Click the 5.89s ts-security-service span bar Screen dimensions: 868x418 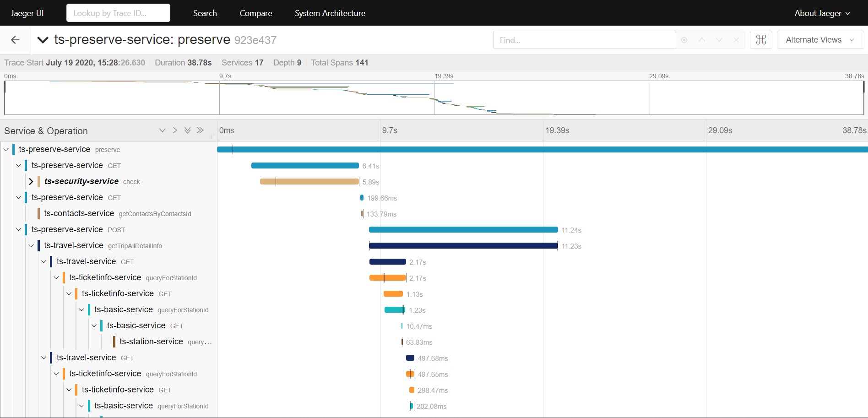tap(309, 182)
